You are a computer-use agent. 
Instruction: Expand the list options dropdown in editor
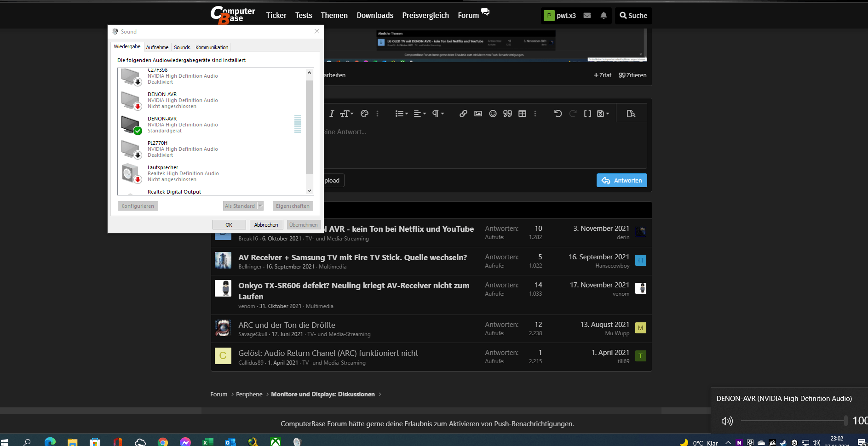(402, 114)
